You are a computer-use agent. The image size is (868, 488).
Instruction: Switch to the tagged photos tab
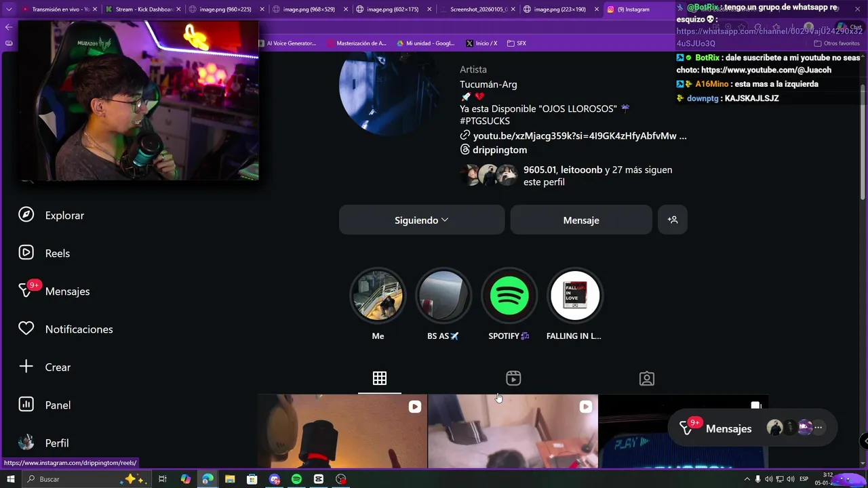pyautogui.click(x=647, y=378)
